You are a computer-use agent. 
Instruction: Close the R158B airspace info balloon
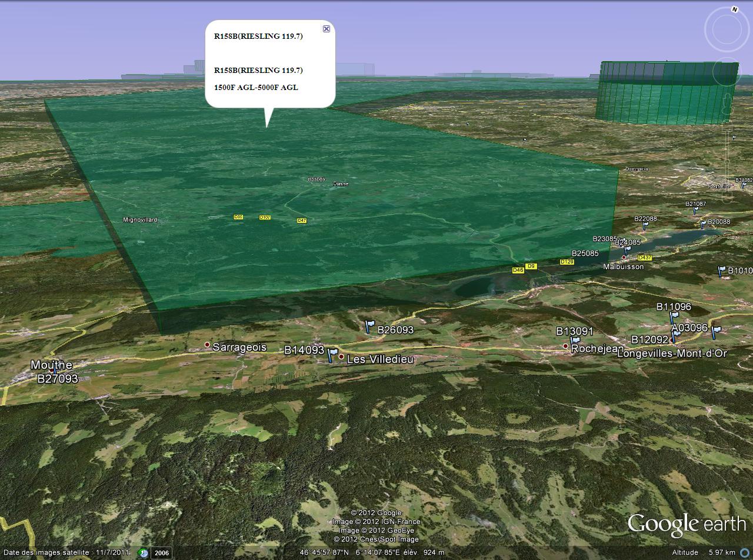point(326,29)
